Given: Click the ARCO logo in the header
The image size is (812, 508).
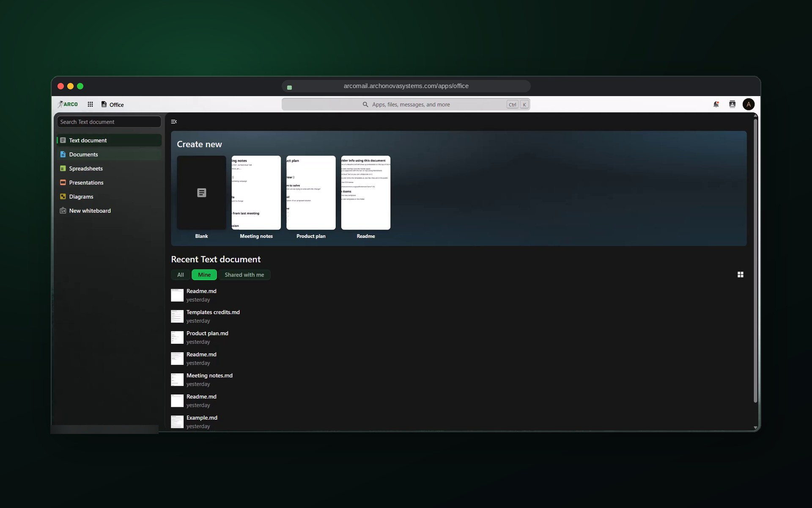Looking at the screenshot, I should pyautogui.click(x=68, y=104).
